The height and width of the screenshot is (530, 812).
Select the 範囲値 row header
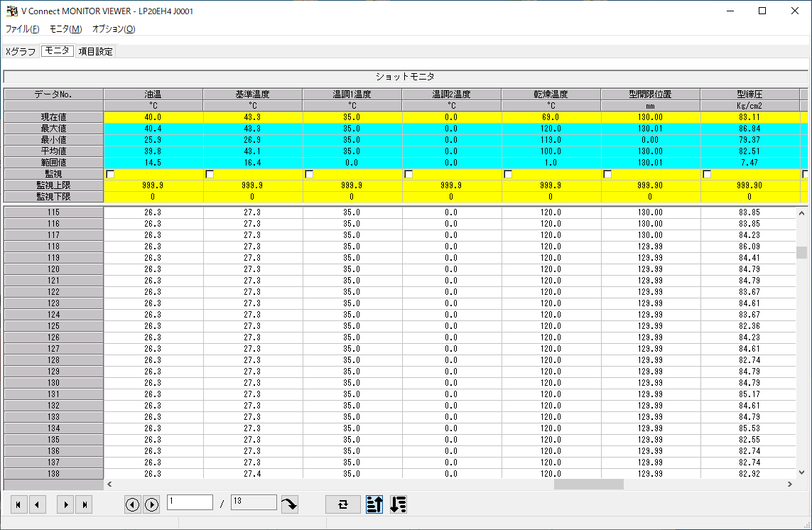pyautogui.click(x=53, y=163)
